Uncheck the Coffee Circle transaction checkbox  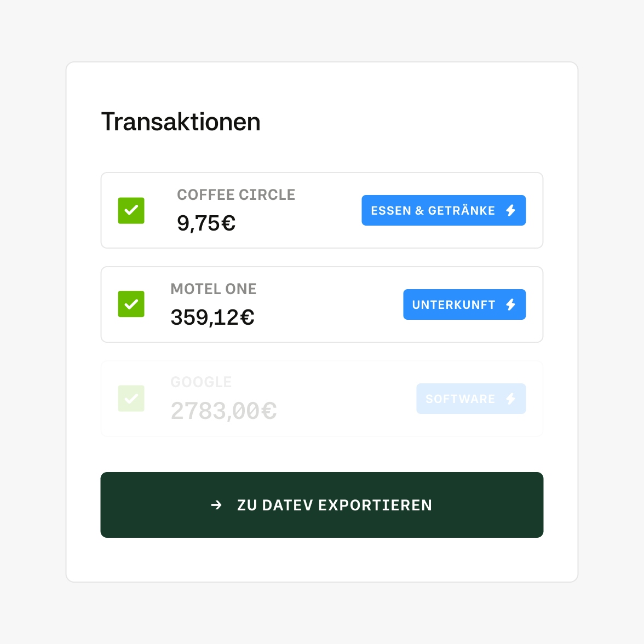pyautogui.click(x=131, y=210)
